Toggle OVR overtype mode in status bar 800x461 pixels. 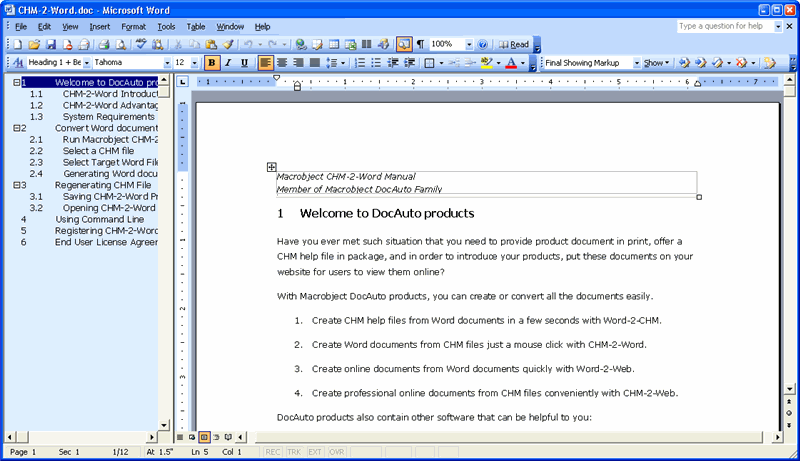point(337,452)
